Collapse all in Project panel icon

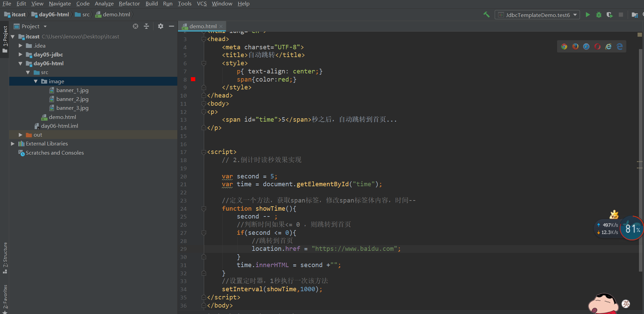point(146,26)
